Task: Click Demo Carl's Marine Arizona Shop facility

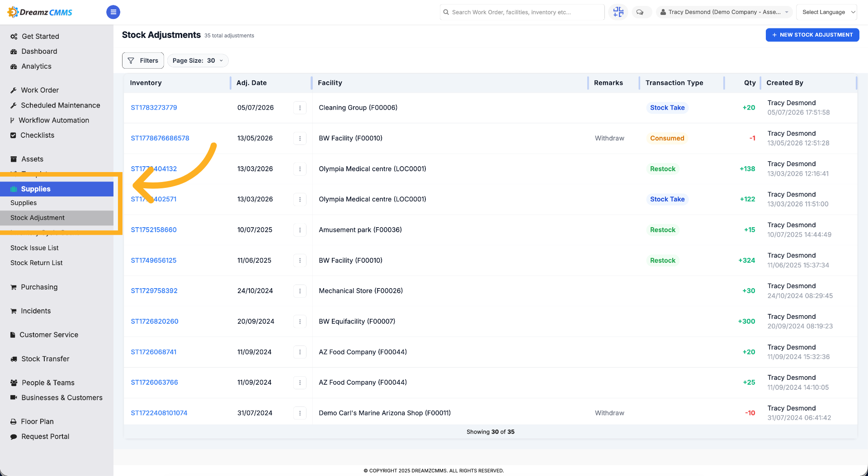Action: pos(385,413)
